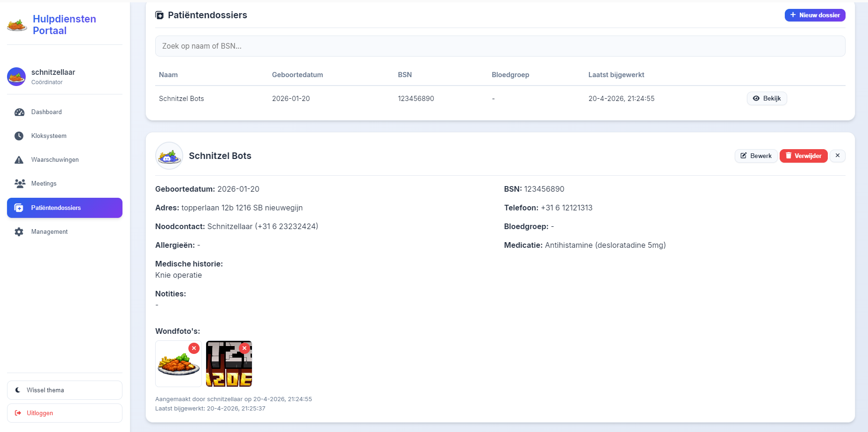Screen dimensions: 868x432
Task: Open the Meetings page
Action: [x=43, y=184]
